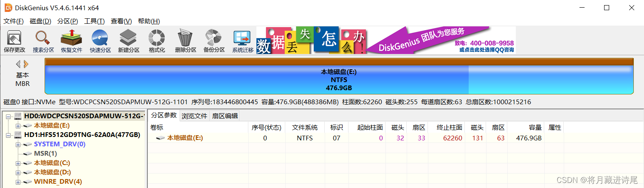The height and width of the screenshot is (188, 644).
Task: Expand the SYSTEM_DRV(0) tree node
Action: [18, 144]
